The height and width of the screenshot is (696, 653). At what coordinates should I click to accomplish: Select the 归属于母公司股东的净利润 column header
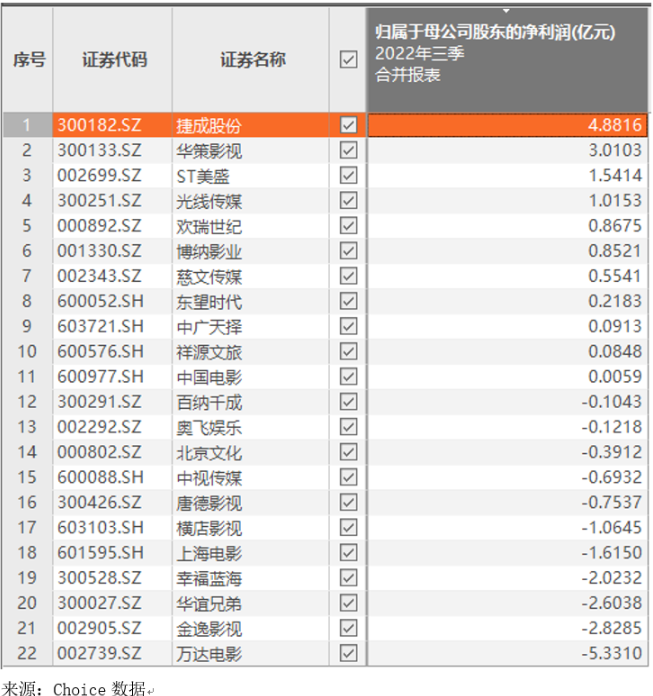point(507,59)
